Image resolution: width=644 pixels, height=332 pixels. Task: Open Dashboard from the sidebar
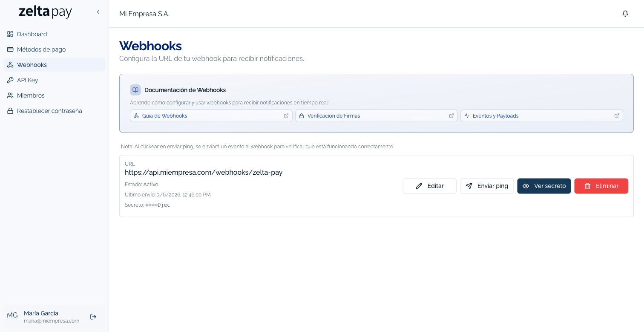(32, 34)
